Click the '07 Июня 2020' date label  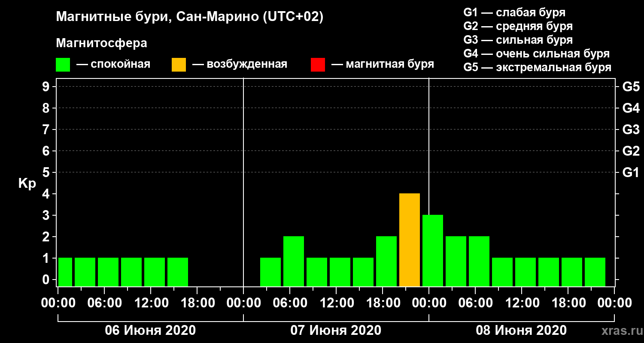click(x=336, y=331)
